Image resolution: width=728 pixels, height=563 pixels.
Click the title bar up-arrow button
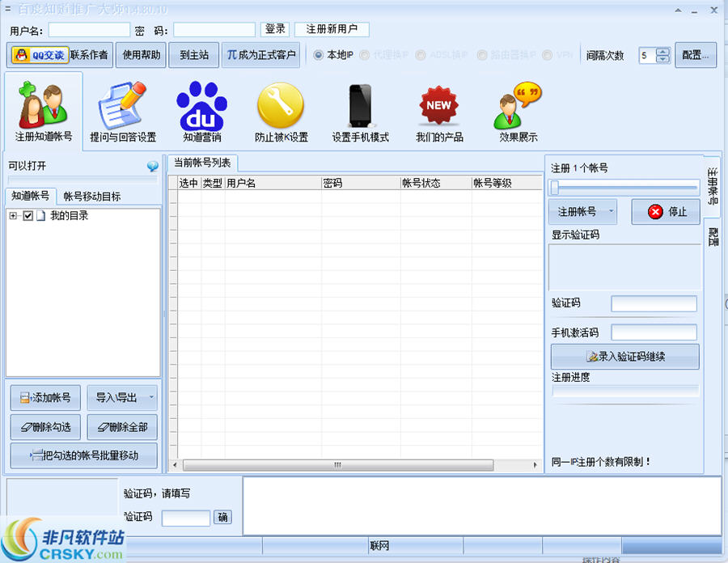tap(679, 10)
